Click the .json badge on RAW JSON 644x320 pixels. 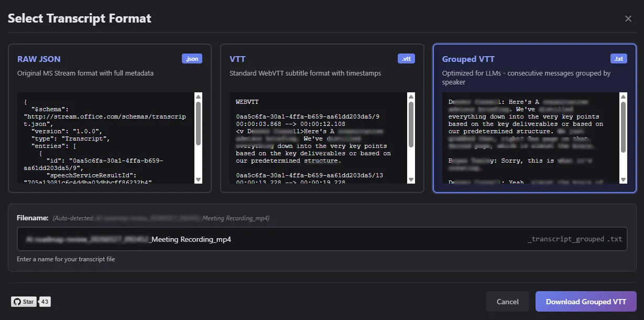coord(192,59)
